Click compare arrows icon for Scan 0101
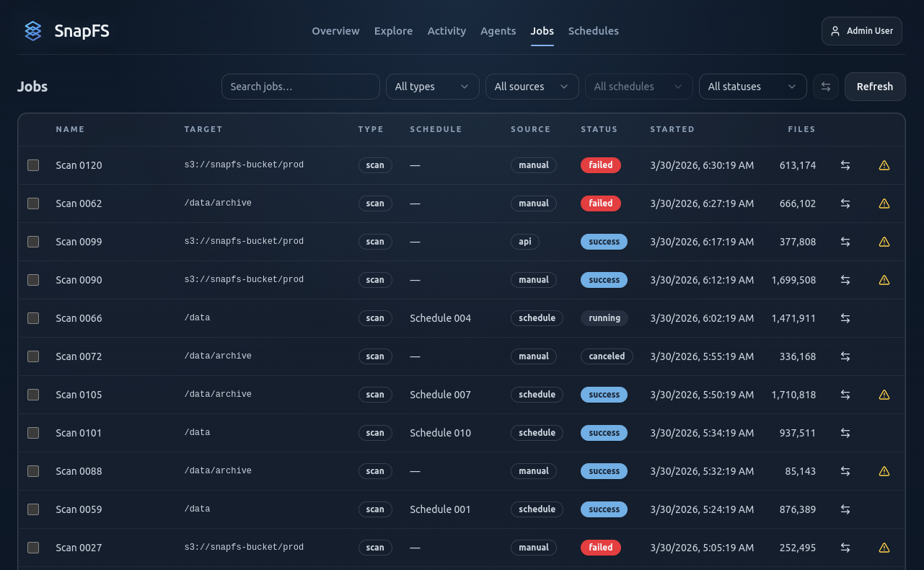Image resolution: width=924 pixels, height=570 pixels. (x=845, y=433)
